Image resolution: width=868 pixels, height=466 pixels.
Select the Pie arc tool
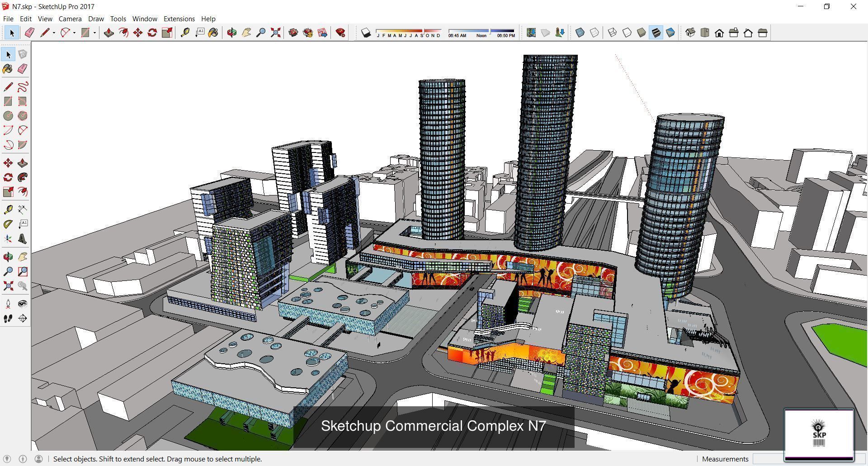(23, 145)
